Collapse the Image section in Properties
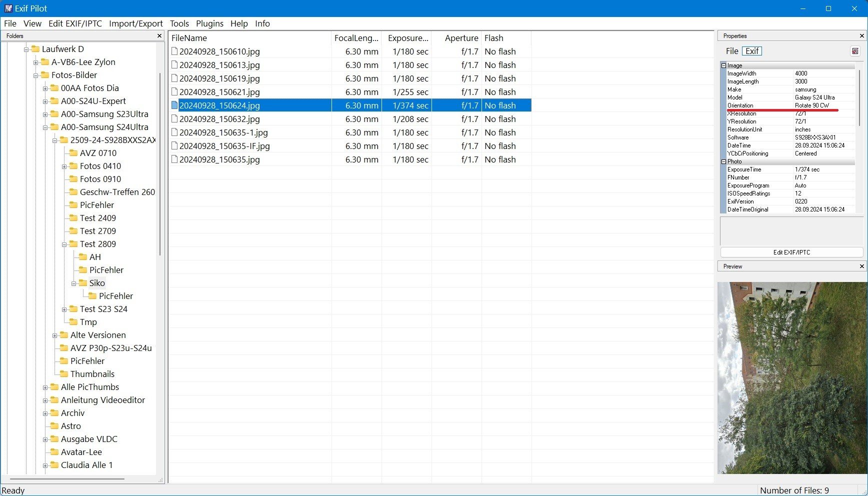Viewport: 868px width, 496px height. click(723, 65)
